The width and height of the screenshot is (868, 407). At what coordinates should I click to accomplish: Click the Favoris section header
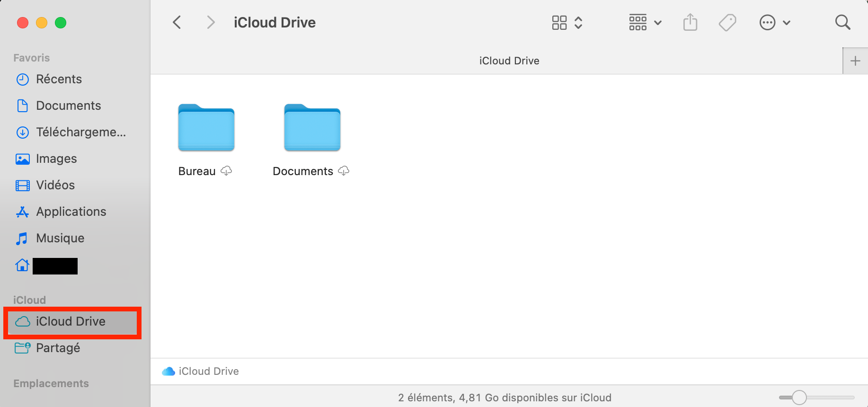click(x=31, y=58)
